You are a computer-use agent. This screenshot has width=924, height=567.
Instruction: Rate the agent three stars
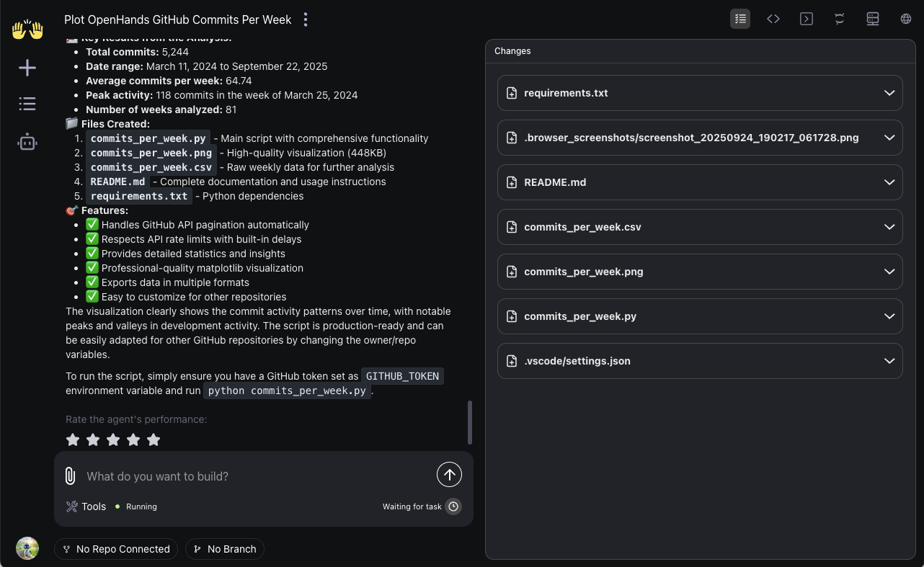113,439
